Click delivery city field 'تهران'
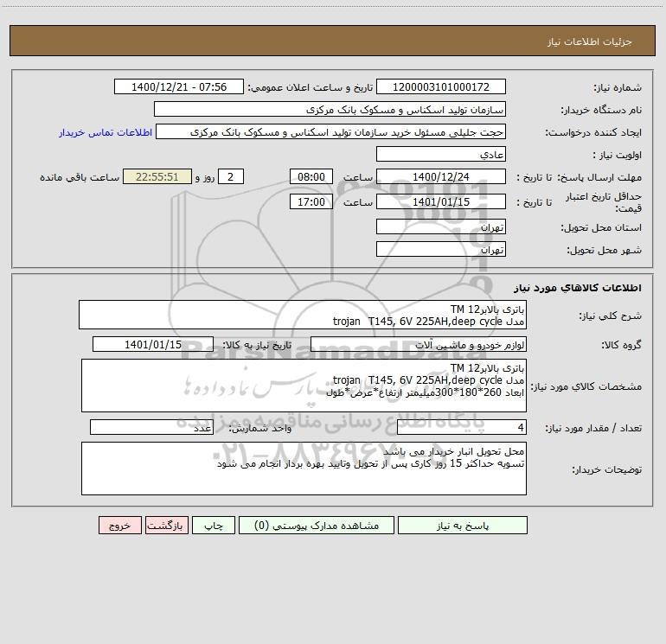 (441, 249)
